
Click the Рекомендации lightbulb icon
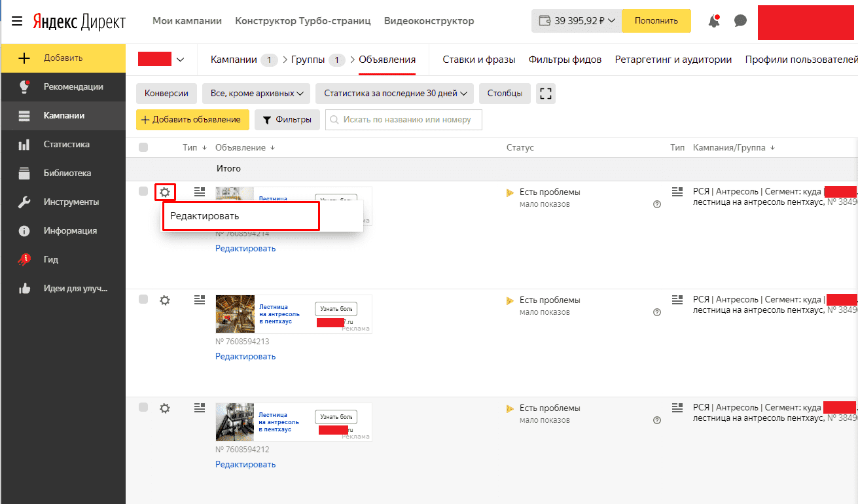click(x=24, y=86)
